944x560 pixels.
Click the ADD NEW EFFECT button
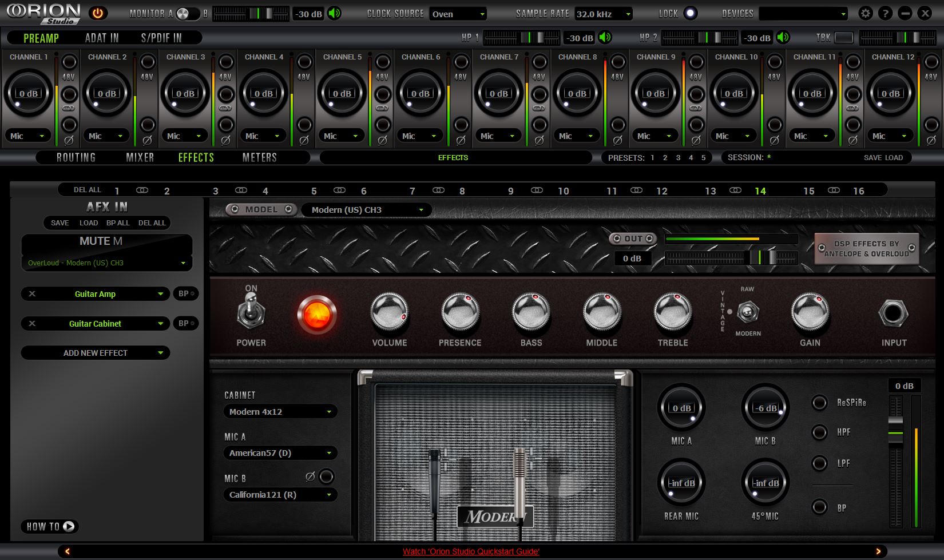(x=95, y=352)
